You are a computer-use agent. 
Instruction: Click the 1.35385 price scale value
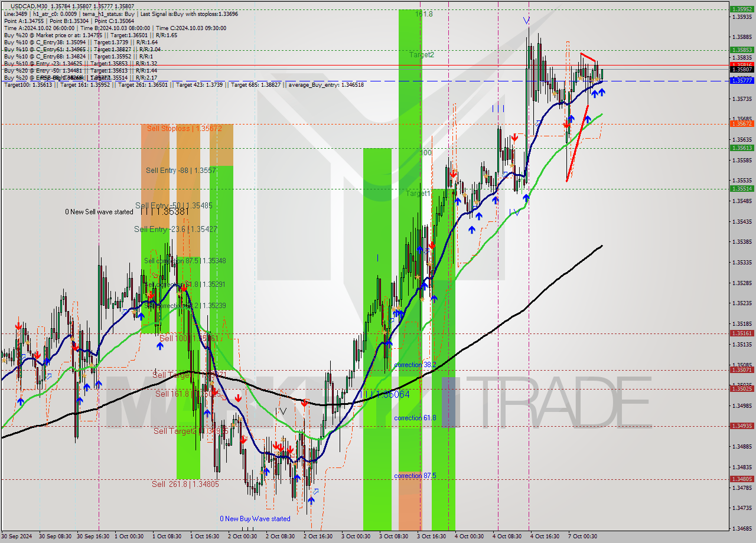click(x=742, y=242)
